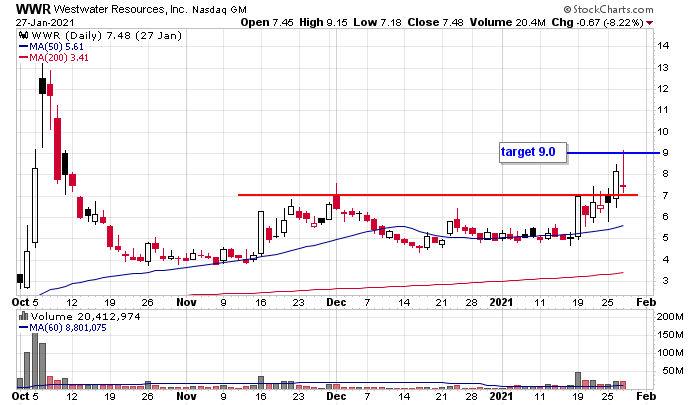The image size is (700, 405).
Task: Click the 2021 label on price chart axis
Action: 501,302
